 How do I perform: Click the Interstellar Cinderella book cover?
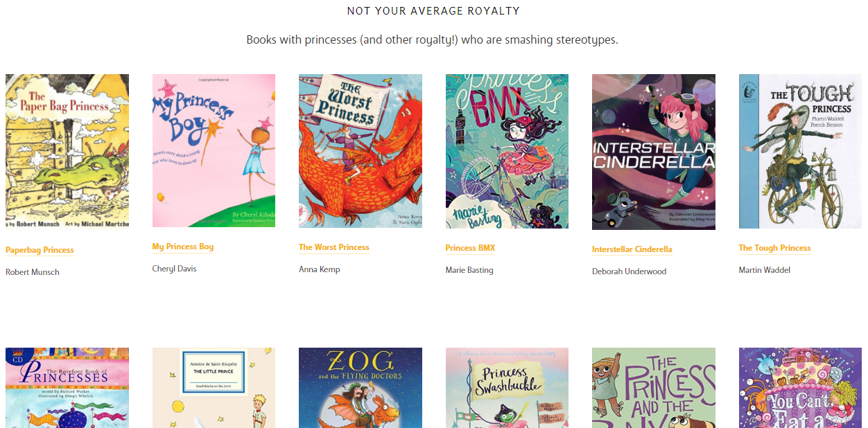tap(653, 152)
